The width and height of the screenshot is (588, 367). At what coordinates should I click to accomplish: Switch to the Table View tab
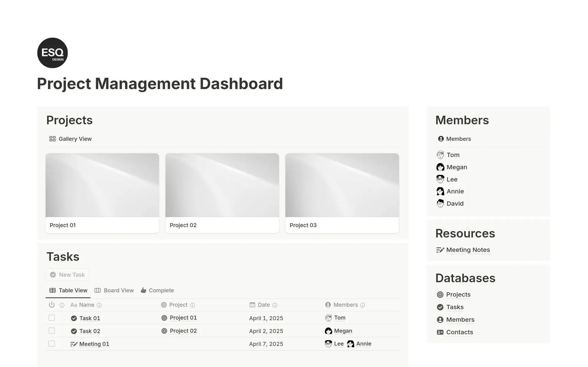tap(68, 290)
